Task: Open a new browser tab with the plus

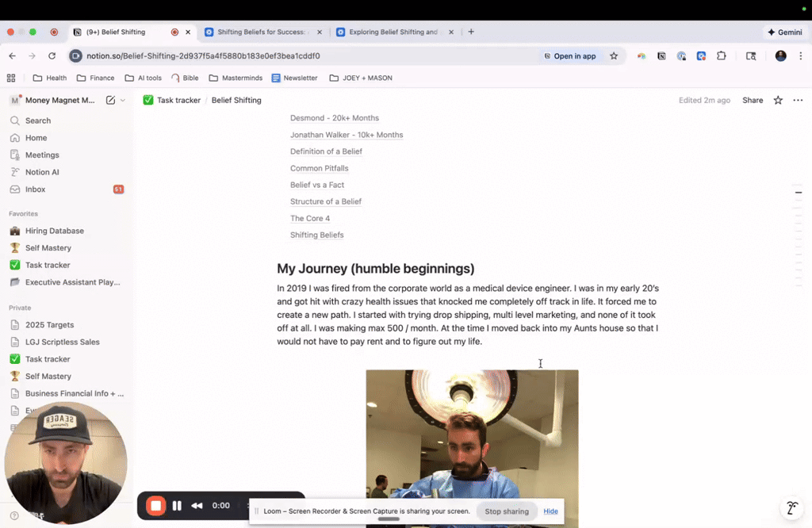Action: coord(471,32)
